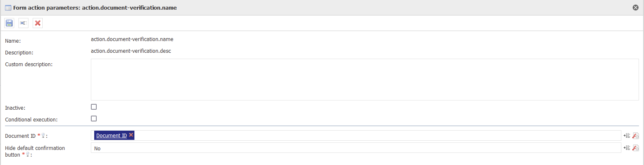Viewport: 644px width, 165px height.
Task: Click the save floppy disk icon
Action: point(9,23)
